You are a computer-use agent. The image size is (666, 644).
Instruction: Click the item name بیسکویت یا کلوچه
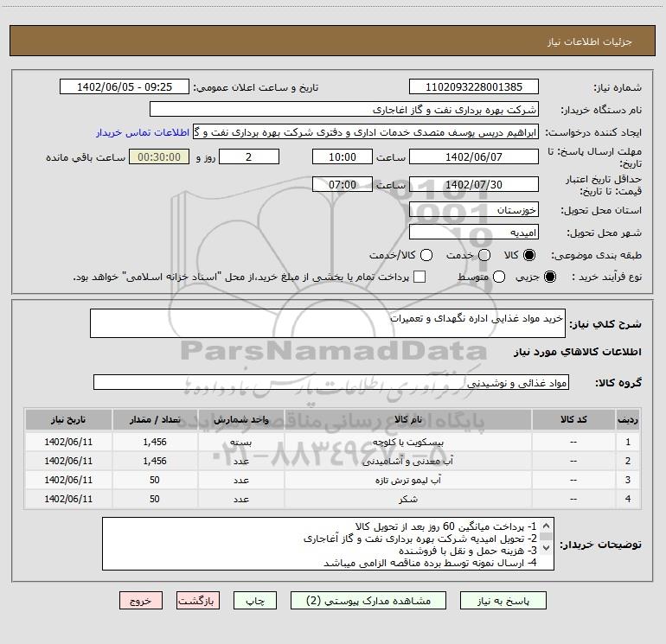click(x=407, y=442)
